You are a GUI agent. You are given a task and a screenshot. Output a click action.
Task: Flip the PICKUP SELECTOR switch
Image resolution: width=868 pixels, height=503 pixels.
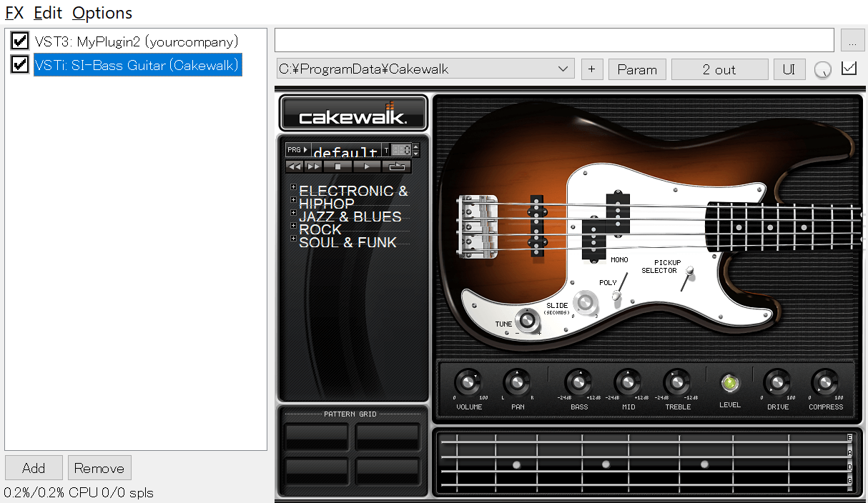pyautogui.click(x=688, y=278)
